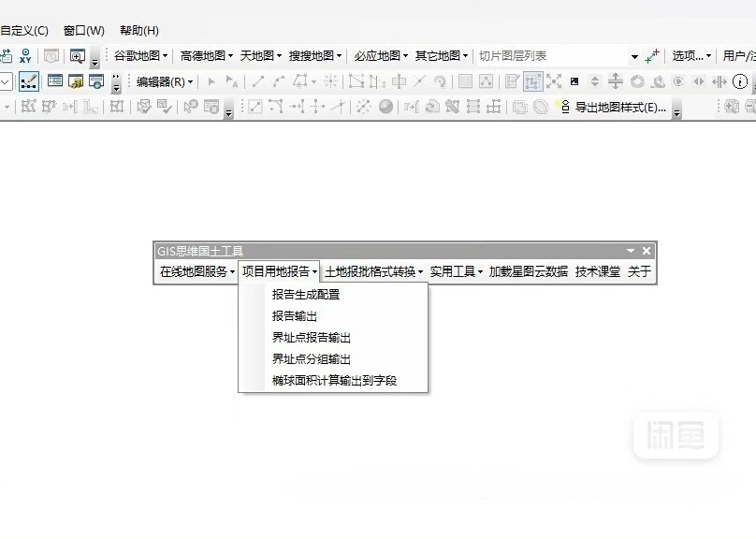Pick the End Point Arc Segment tool
The height and width of the screenshot is (539, 756).
279,81
